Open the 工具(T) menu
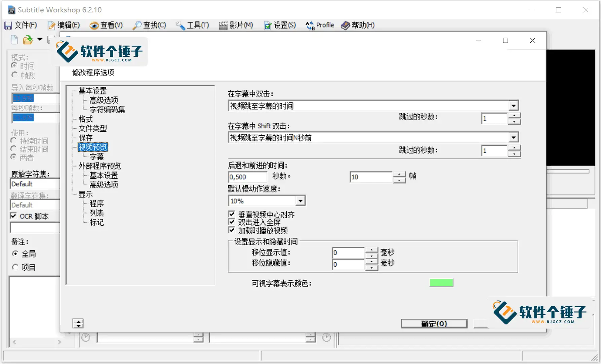The image size is (601, 364). (192, 25)
